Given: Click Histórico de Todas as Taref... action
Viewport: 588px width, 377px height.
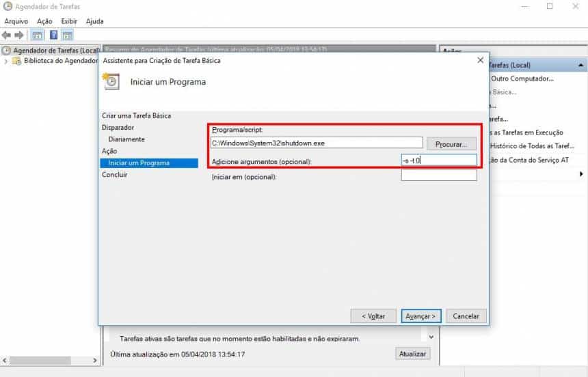Looking at the screenshot, I should [x=532, y=146].
